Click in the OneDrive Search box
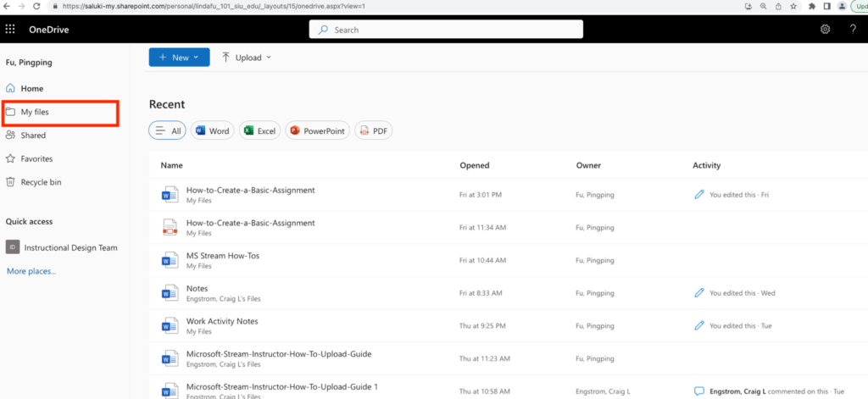Image resolution: width=868 pixels, height=399 pixels. pos(446,30)
